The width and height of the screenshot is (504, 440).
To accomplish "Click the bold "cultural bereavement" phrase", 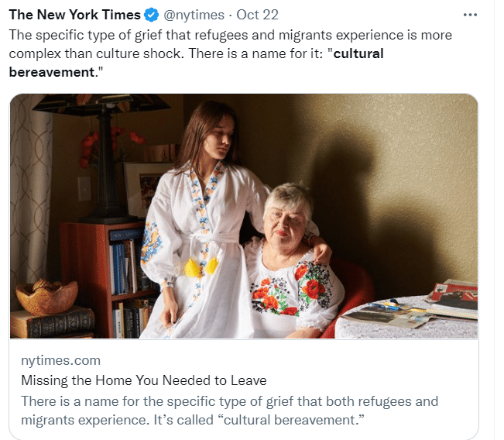I will pos(197,63).
